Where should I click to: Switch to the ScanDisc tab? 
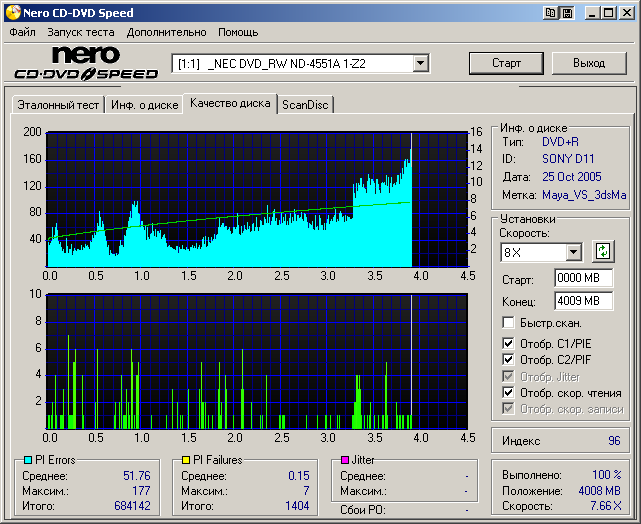tap(305, 104)
